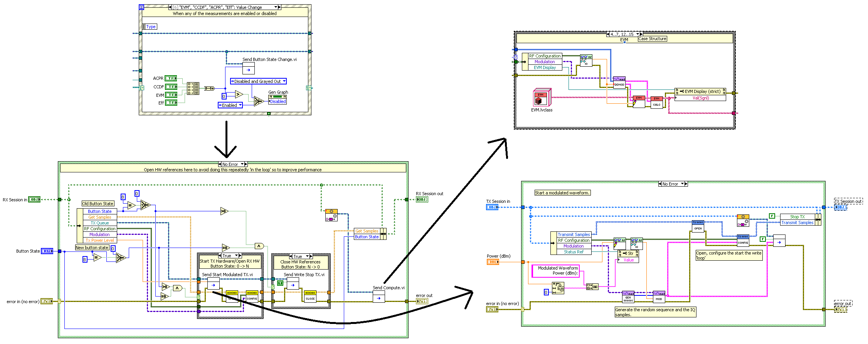The height and width of the screenshot is (344, 868).
Task: Click the Value property of the Str property node
Action: pyautogui.click(x=629, y=260)
